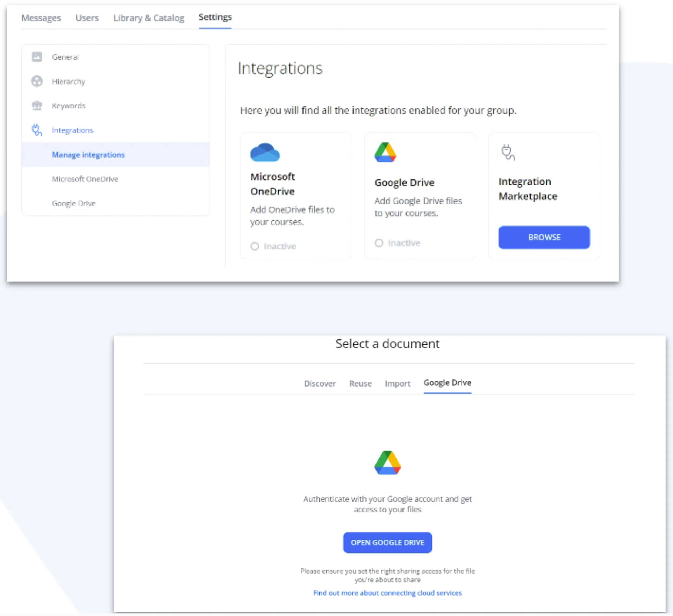This screenshot has height=616, width=673.
Task: Open Hierarchy in settings sidebar
Action: click(x=68, y=81)
